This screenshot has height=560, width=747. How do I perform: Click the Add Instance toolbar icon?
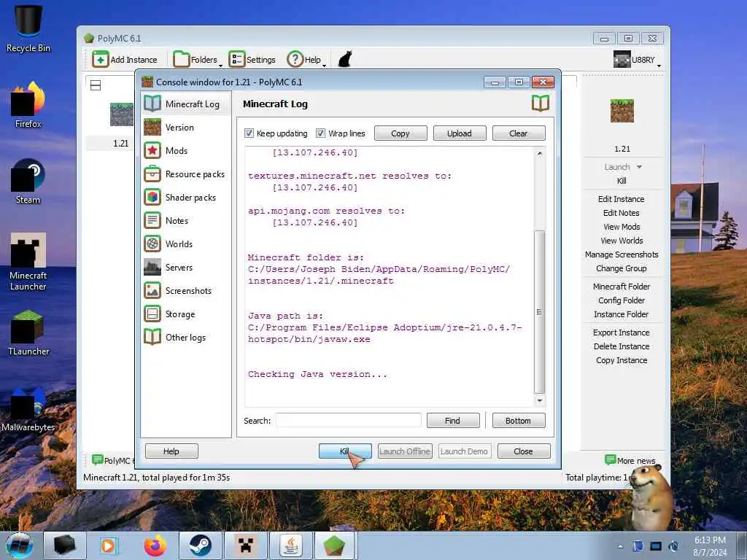pos(100,60)
